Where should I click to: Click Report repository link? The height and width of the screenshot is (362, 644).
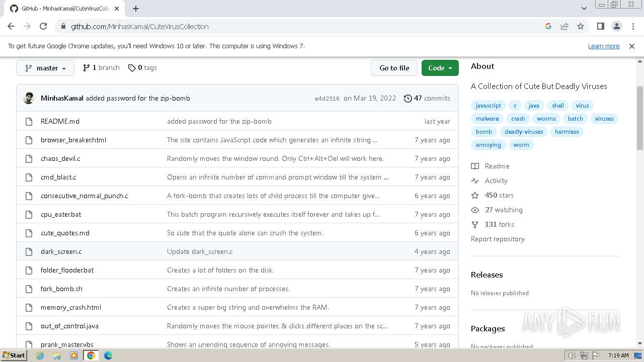(498, 239)
